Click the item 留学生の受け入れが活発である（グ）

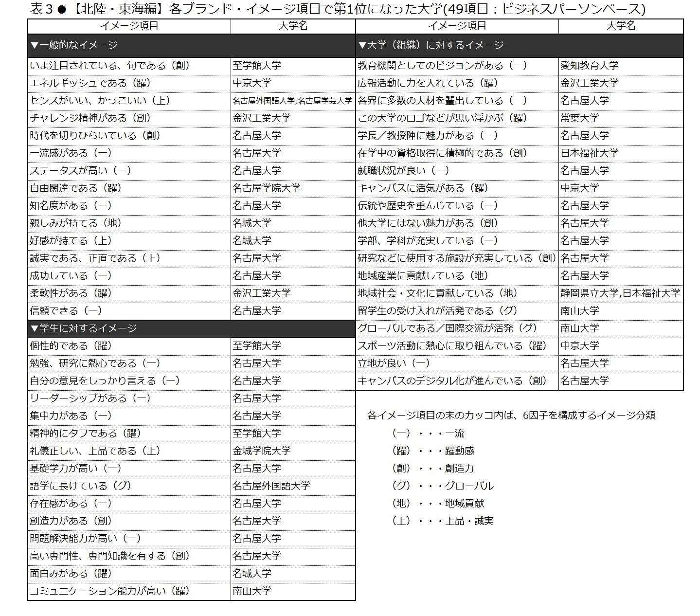point(438,310)
